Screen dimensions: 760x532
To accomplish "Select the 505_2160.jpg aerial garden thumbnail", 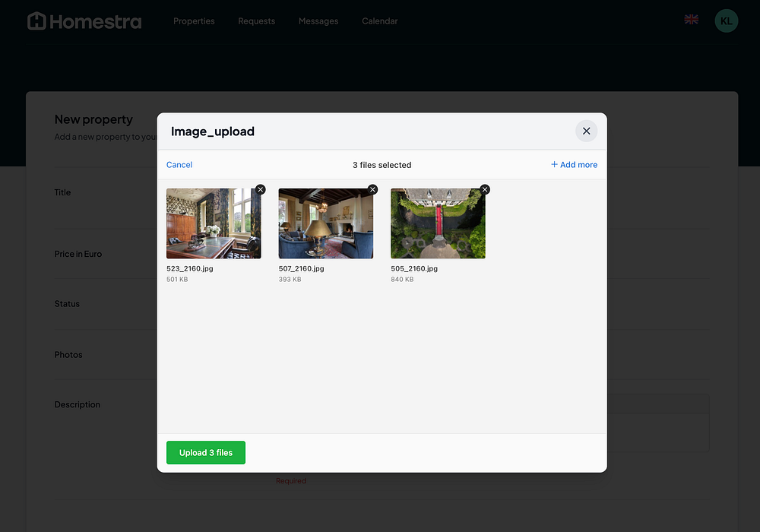I will pyautogui.click(x=439, y=223).
